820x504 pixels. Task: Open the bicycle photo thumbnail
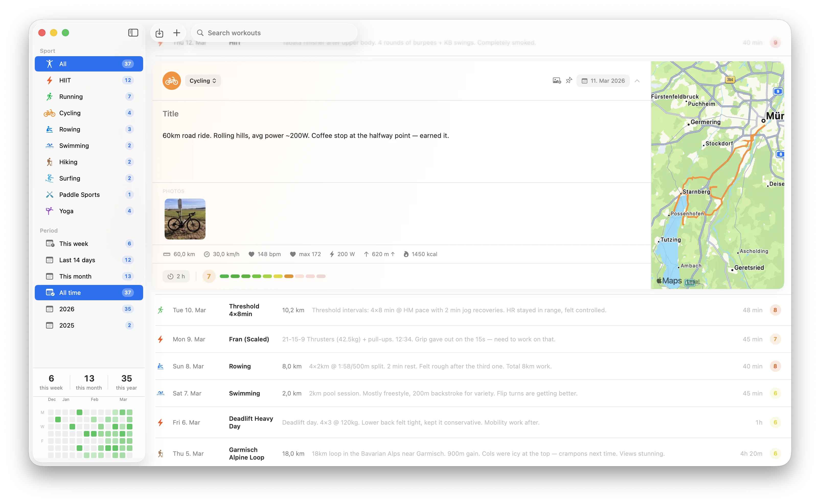[x=185, y=219]
